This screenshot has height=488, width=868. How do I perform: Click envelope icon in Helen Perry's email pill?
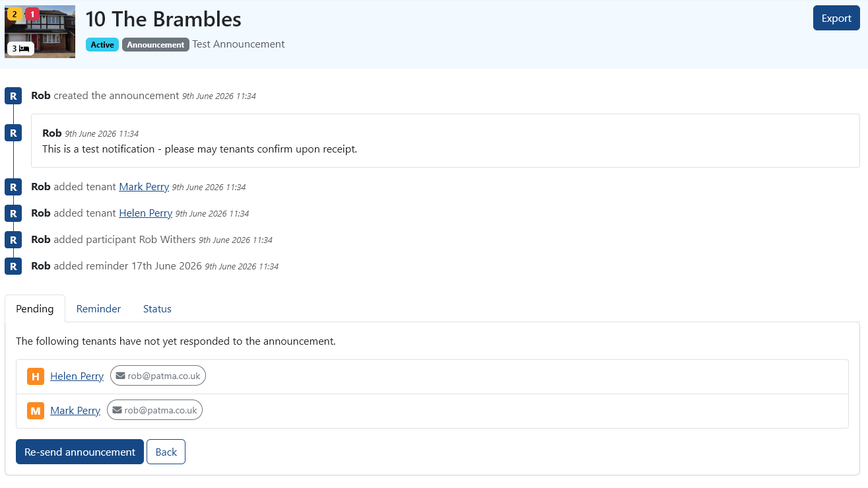pos(120,376)
